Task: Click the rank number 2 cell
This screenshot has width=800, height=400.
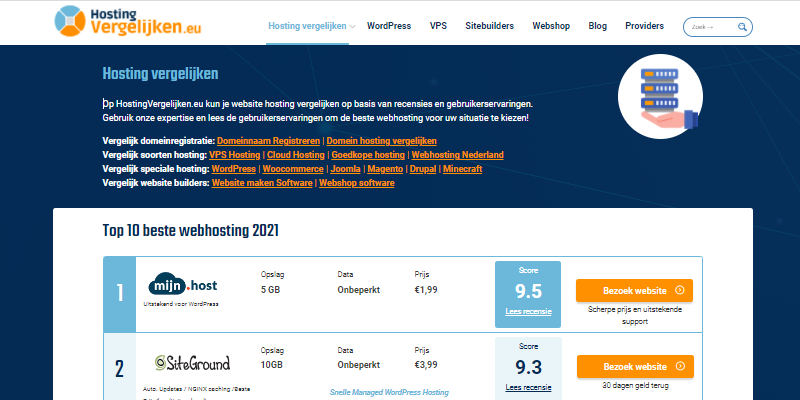Action: tap(120, 367)
